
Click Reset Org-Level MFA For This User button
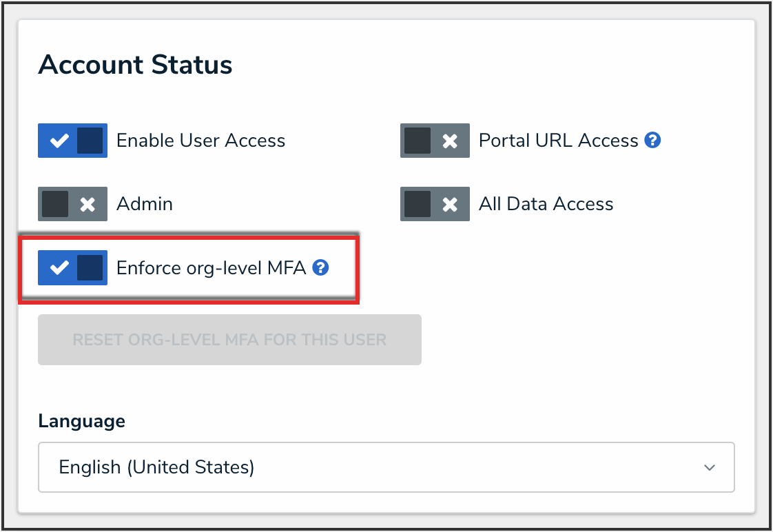pyautogui.click(x=229, y=340)
